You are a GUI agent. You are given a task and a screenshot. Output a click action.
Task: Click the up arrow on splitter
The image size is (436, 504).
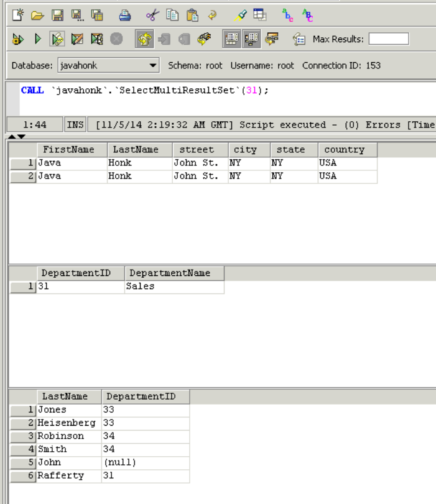tap(12, 137)
